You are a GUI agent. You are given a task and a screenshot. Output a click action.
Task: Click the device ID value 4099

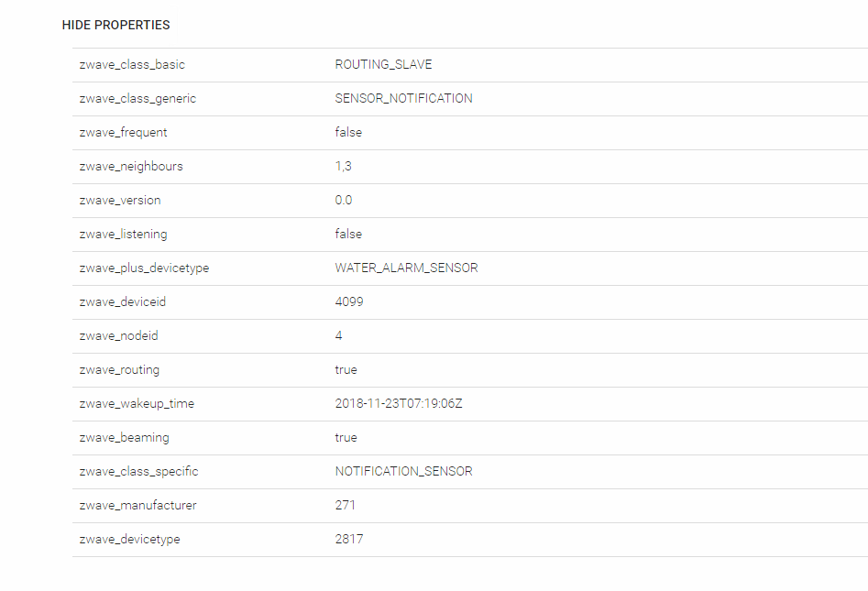point(349,302)
